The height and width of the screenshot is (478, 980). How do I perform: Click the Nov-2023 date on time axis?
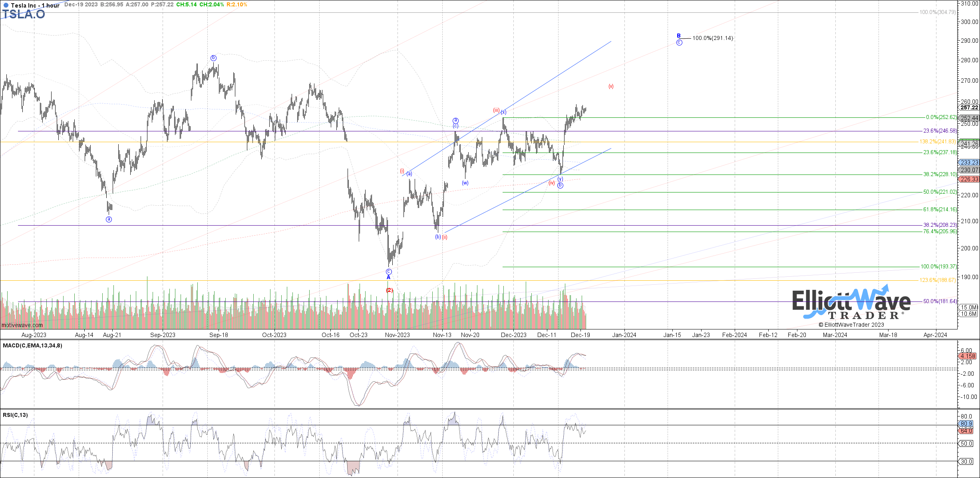click(397, 335)
